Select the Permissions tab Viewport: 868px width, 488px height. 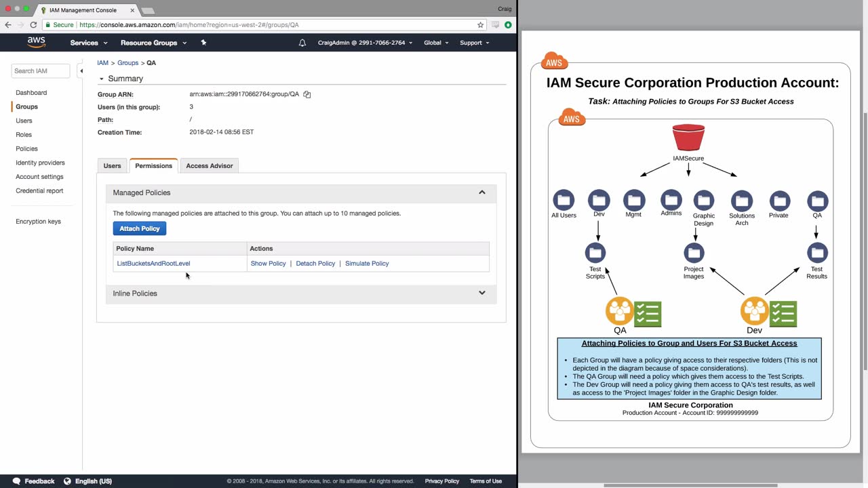click(x=153, y=166)
